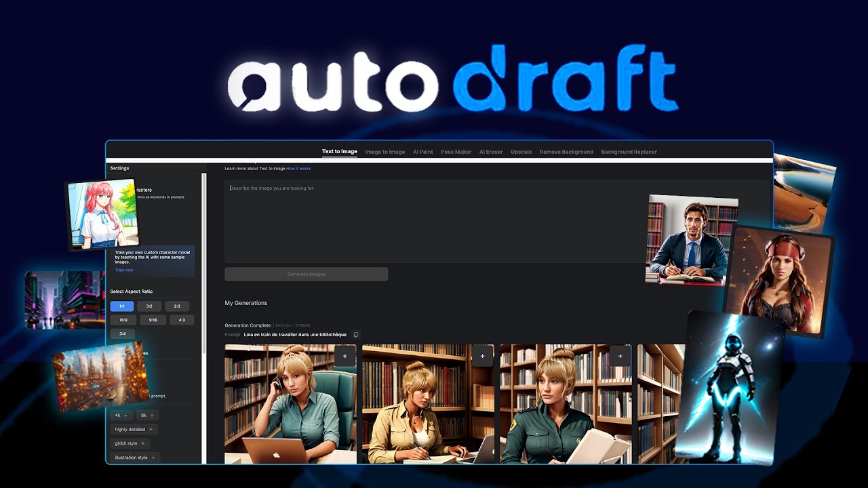Screen dimensions: 868x488
Task: Add the 4k tag plus icon
Action: coord(125,415)
